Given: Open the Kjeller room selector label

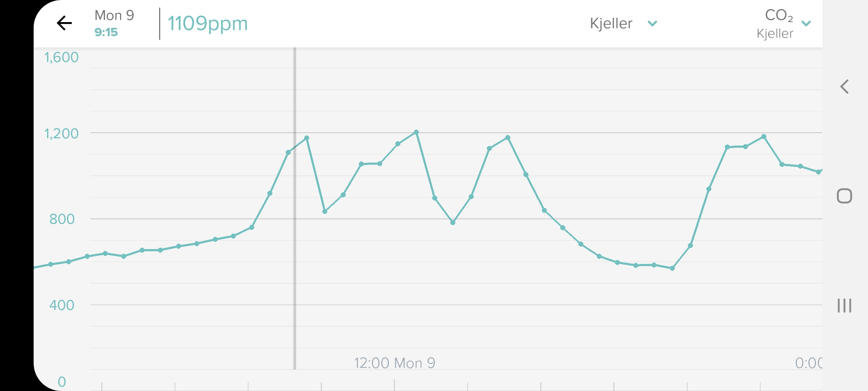Looking at the screenshot, I should pos(611,24).
